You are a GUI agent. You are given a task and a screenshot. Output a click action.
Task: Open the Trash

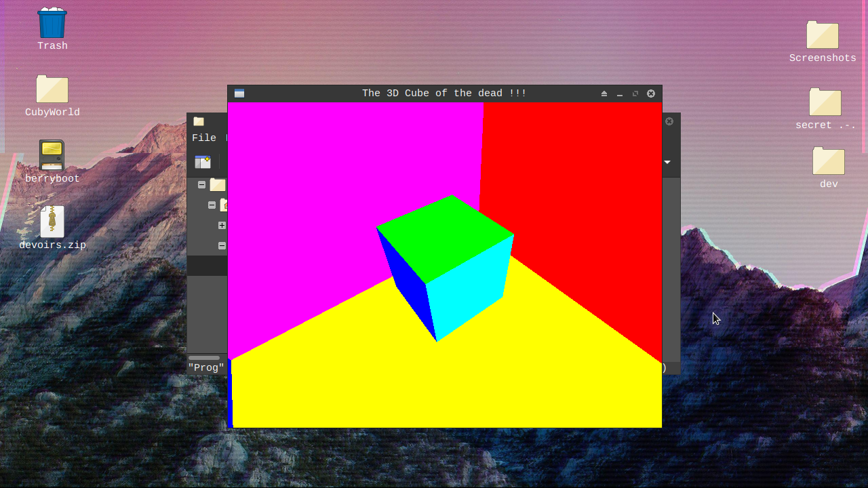(52, 24)
